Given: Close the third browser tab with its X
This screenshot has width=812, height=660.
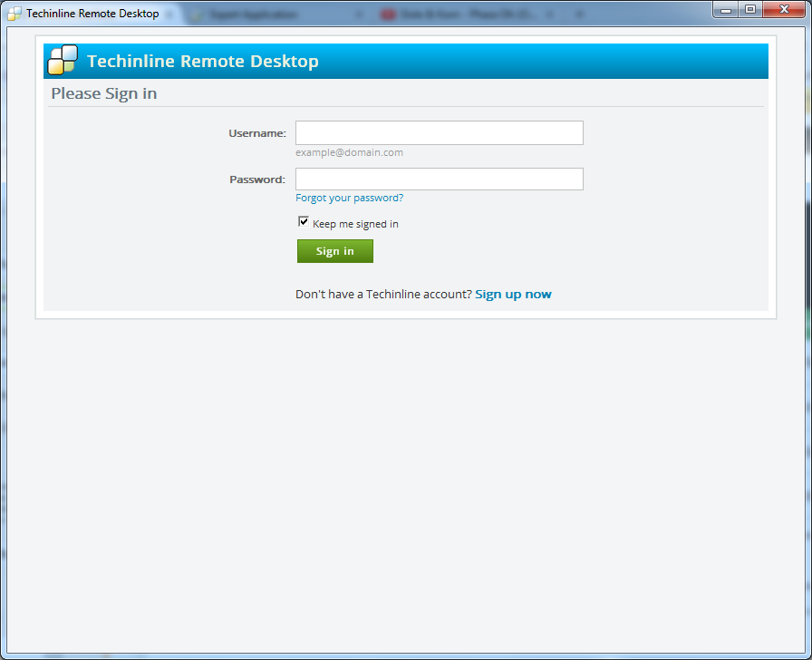Looking at the screenshot, I should point(549,15).
